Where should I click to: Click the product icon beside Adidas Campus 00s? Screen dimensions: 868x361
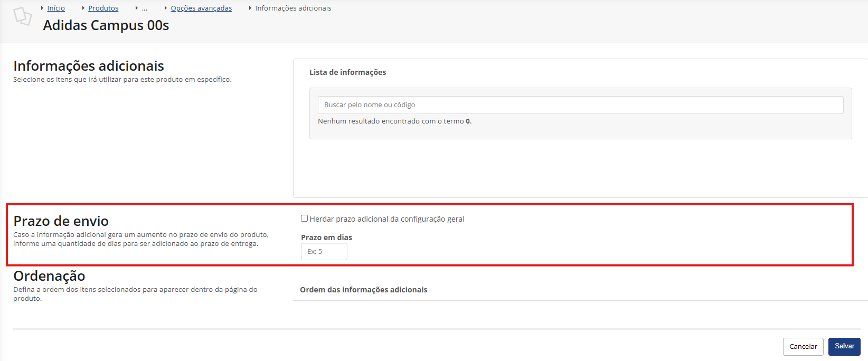pyautogui.click(x=23, y=16)
